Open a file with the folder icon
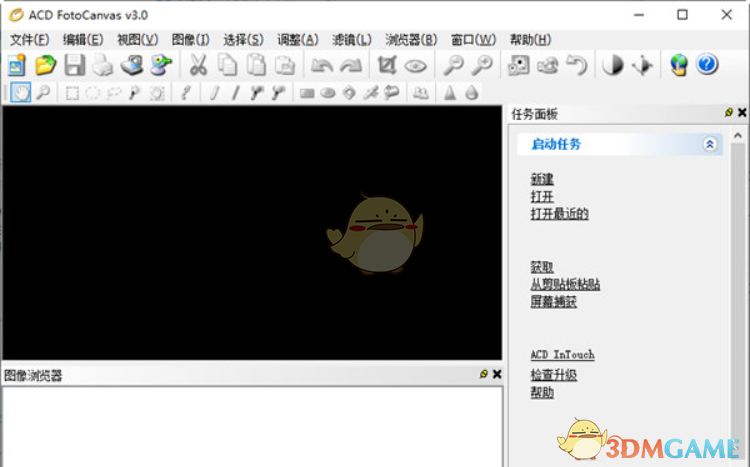 (45, 65)
